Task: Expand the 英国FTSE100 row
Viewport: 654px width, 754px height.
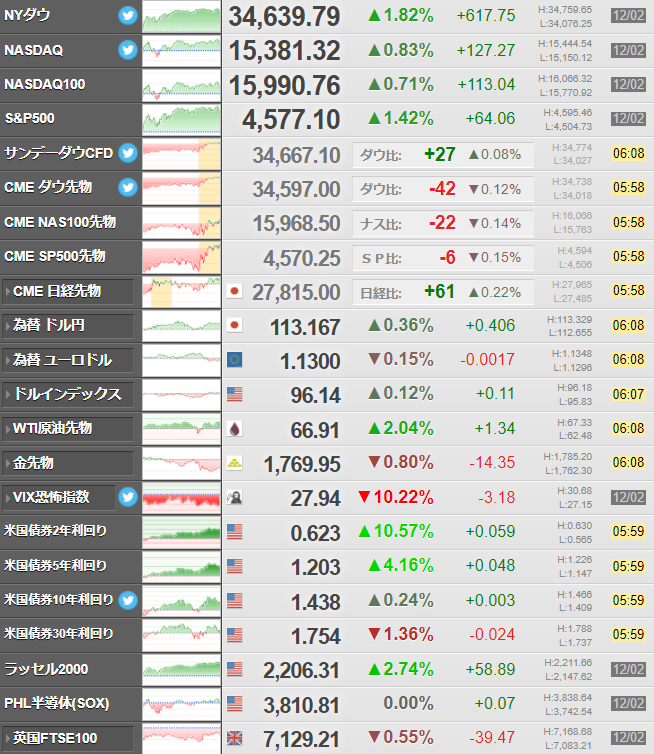Action: pyautogui.click(x=68, y=739)
